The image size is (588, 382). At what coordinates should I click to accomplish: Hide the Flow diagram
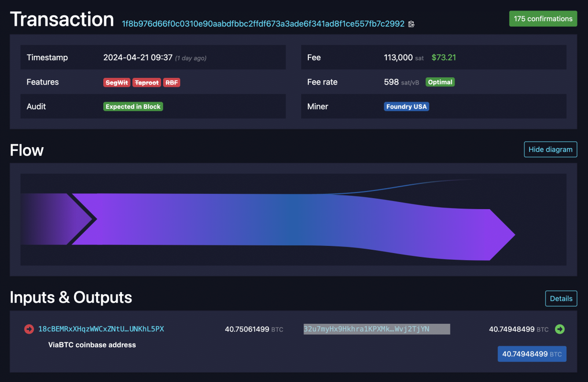(550, 149)
